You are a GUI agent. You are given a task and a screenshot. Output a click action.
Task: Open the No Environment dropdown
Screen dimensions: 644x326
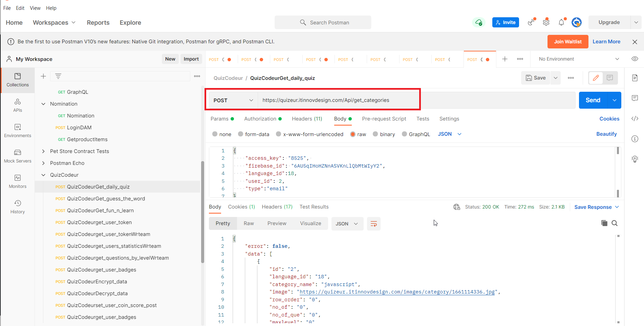tap(579, 59)
